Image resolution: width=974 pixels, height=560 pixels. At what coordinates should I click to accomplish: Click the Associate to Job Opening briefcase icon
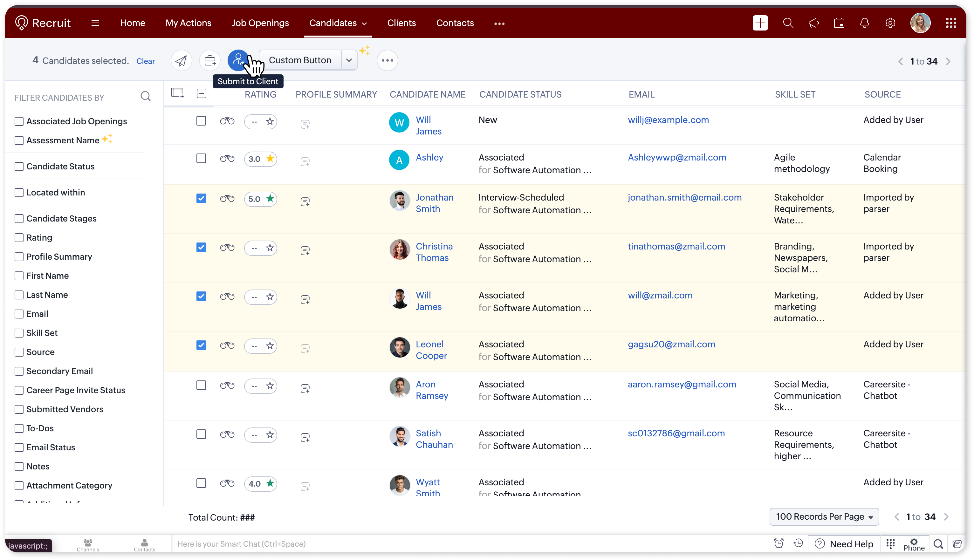pos(210,60)
